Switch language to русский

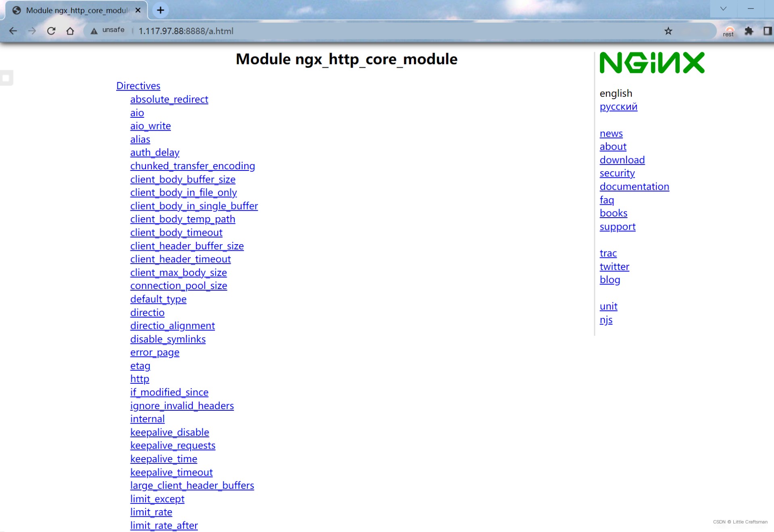[x=618, y=107]
